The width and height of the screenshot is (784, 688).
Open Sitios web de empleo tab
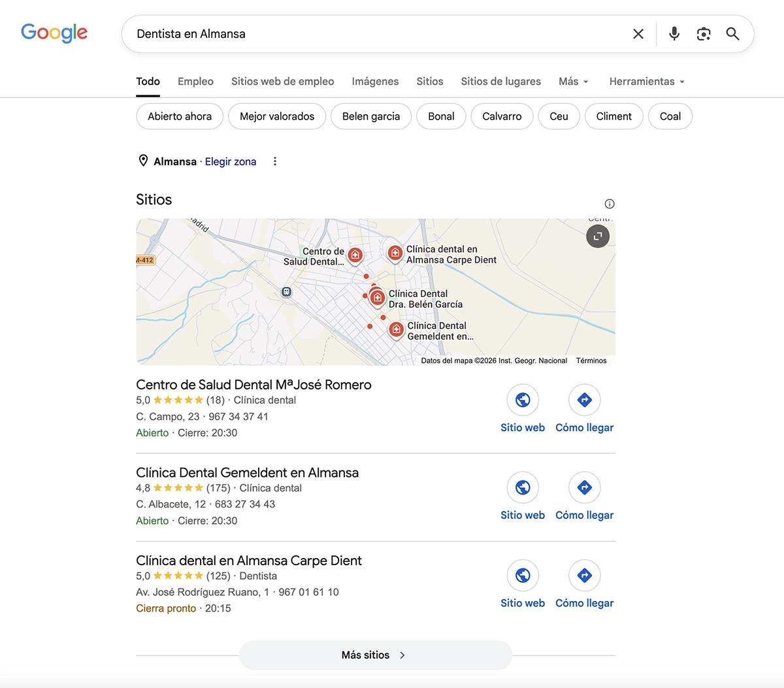click(x=282, y=82)
